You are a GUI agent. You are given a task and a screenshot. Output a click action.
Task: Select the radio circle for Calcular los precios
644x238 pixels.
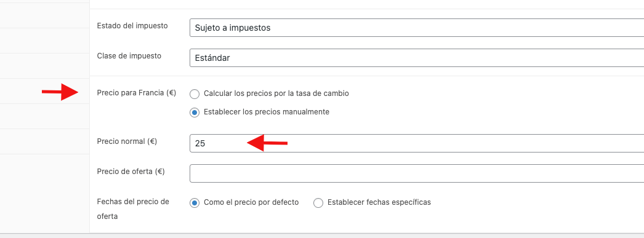coord(195,94)
